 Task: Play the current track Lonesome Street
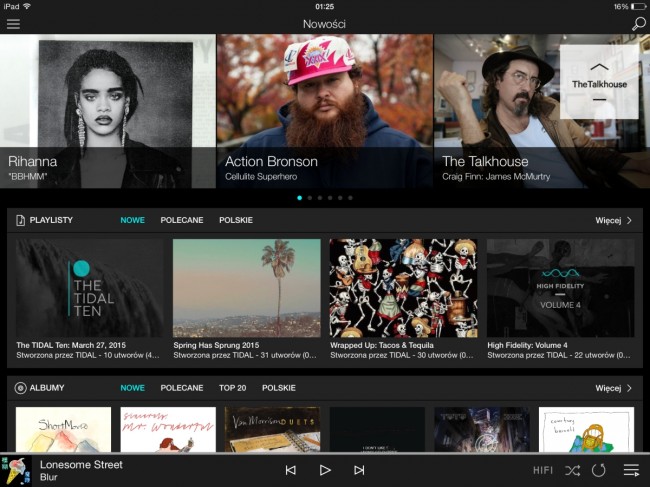pos(325,470)
